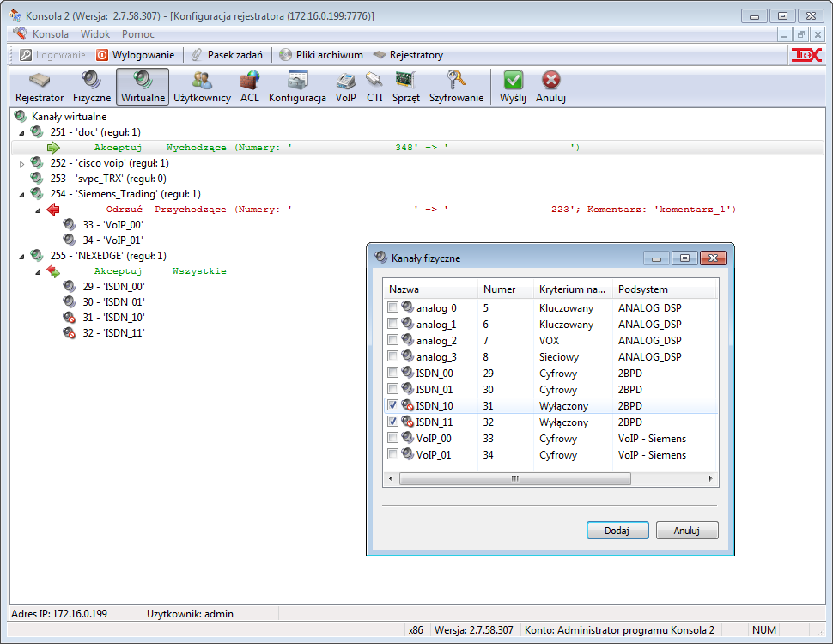Open the Szyfrowanie encryption section
The image size is (833, 644).
coord(456,87)
